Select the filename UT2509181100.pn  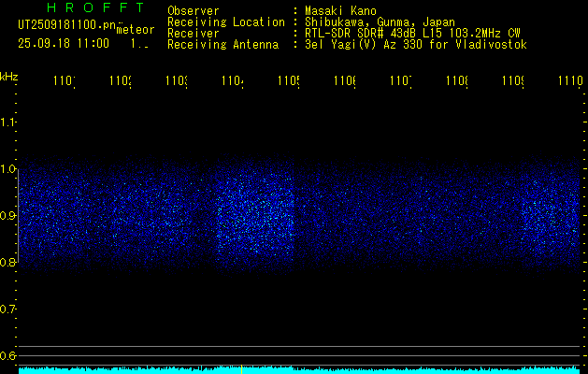point(67,25)
